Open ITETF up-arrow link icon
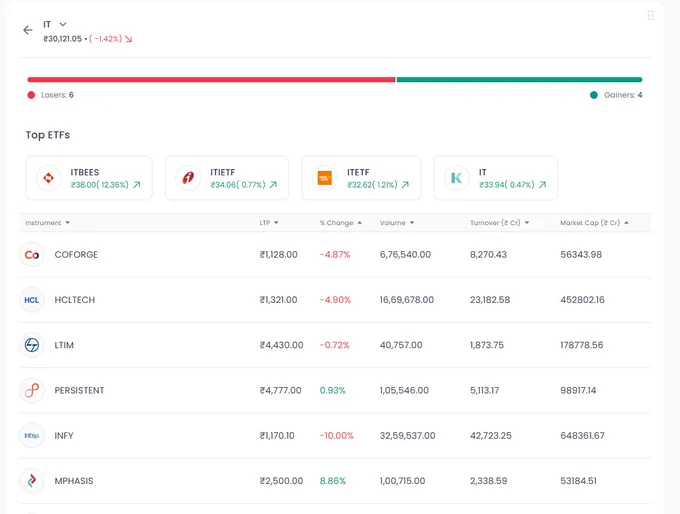This screenshot has width=680, height=514. pos(405,185)
